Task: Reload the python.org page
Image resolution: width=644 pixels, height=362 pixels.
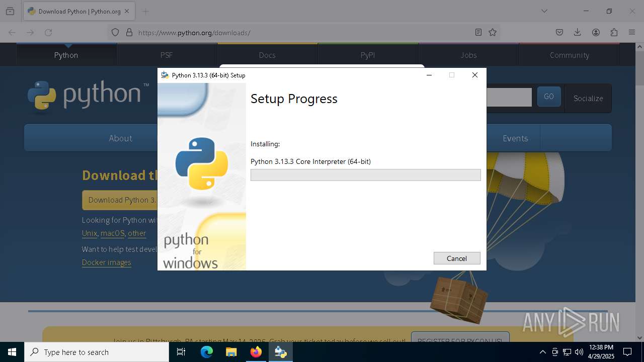Action: click(x=48, y=32)
